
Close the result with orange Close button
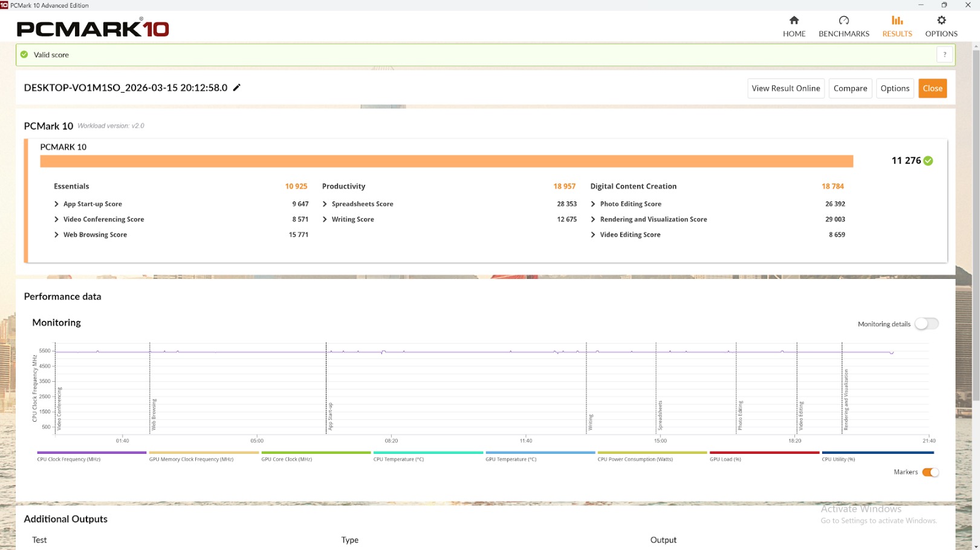tap(932, 88)
